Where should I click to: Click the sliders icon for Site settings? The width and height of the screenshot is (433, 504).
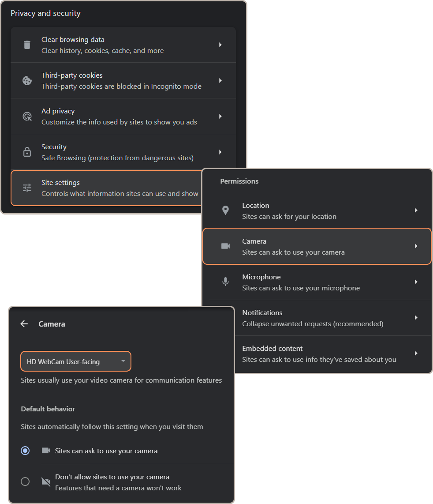pyautogui.click(x=27, y=188)
